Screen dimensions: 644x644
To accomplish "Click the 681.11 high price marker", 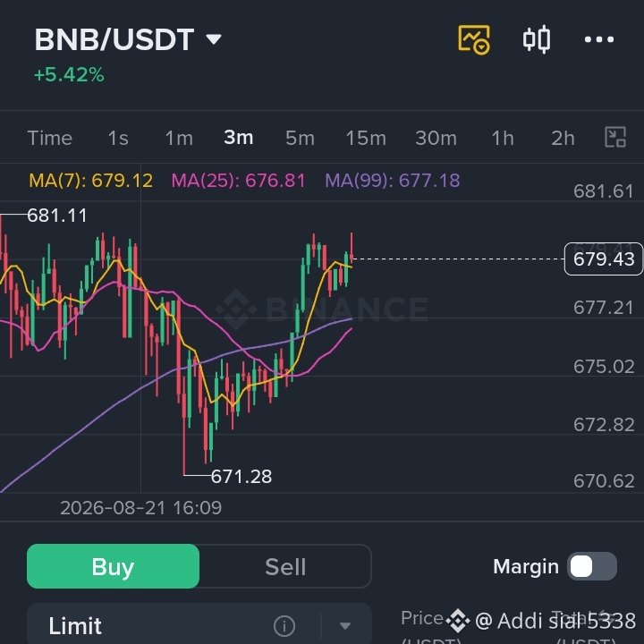I will click(57, 216).
